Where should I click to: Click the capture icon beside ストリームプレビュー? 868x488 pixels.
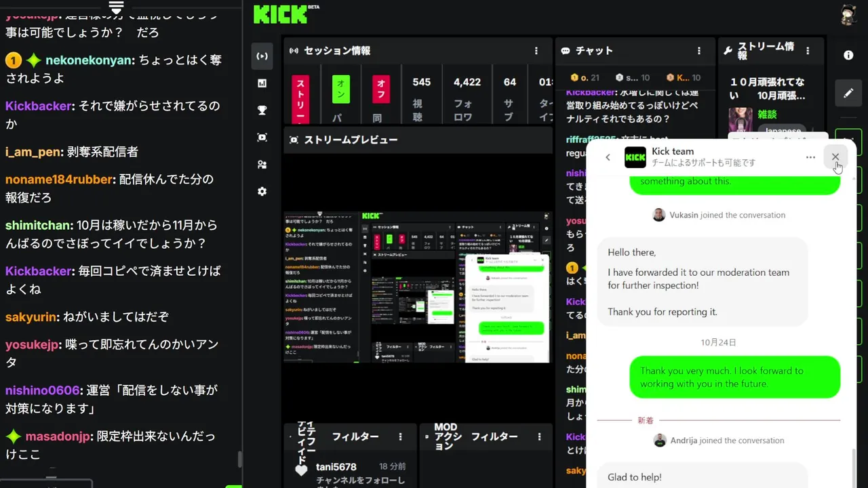point(294,140)
